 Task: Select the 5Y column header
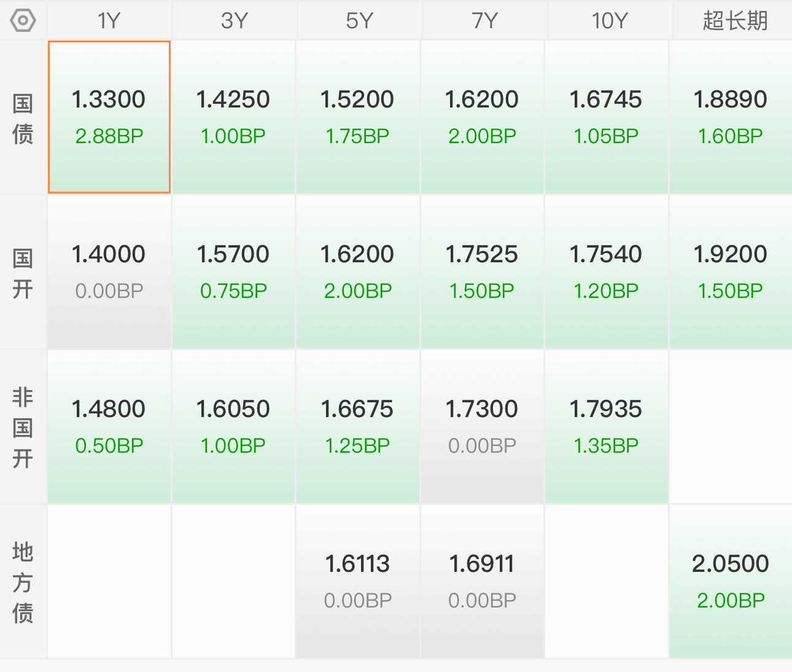pos(359,20)
